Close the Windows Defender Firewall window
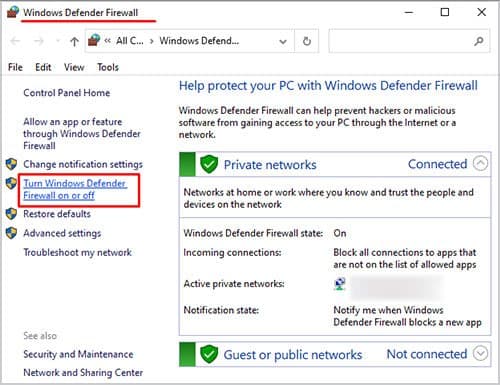500x385 pixels. tap(481, 12)
